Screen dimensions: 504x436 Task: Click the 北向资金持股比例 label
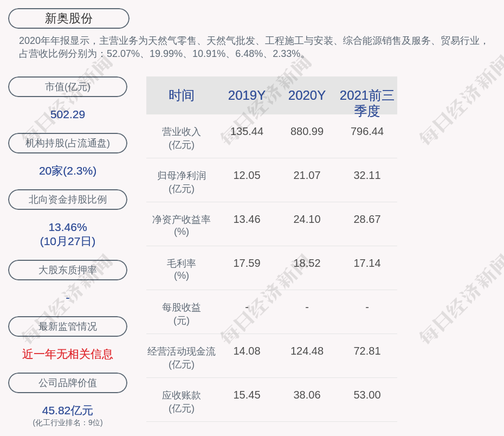coord(68,200)
